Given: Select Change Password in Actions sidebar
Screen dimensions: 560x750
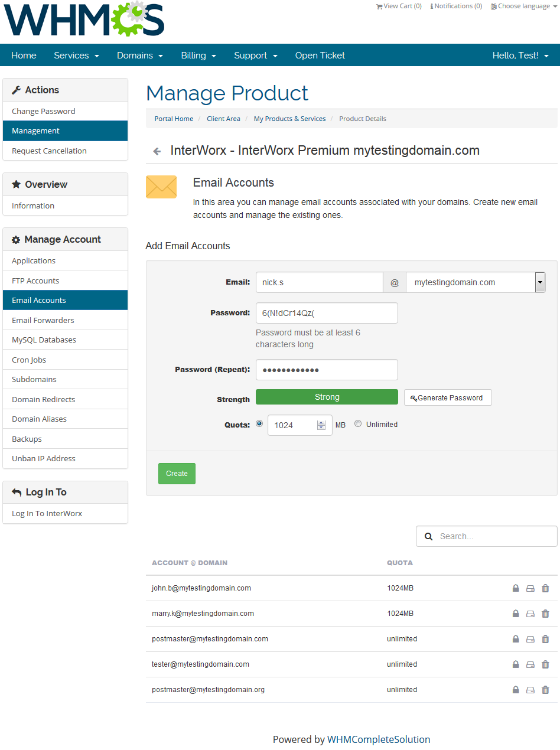Looking at the screenshot, I should tap(65, 111).
